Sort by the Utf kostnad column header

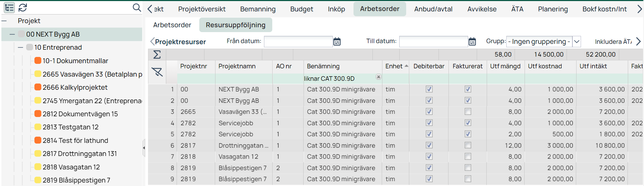click(x=545, y=66)
